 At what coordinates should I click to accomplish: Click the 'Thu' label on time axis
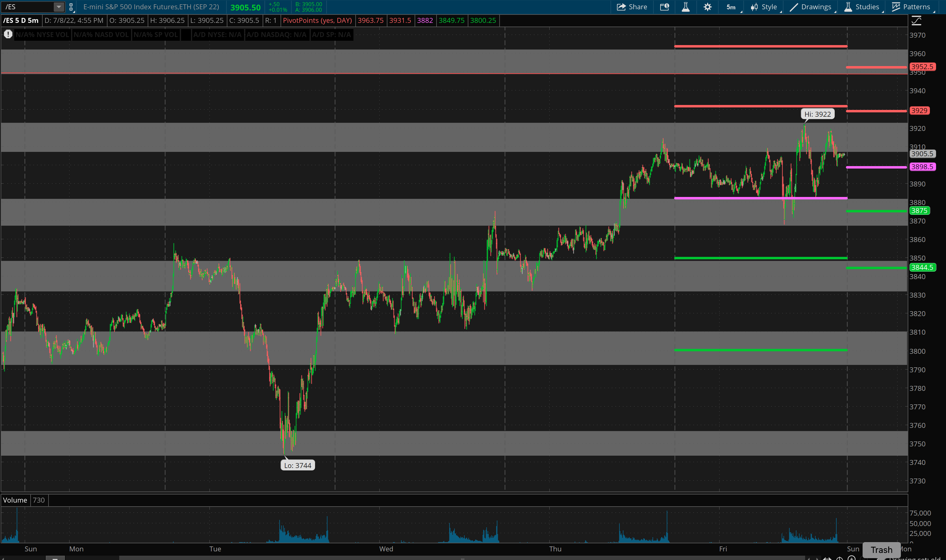[x=555, y=549]
